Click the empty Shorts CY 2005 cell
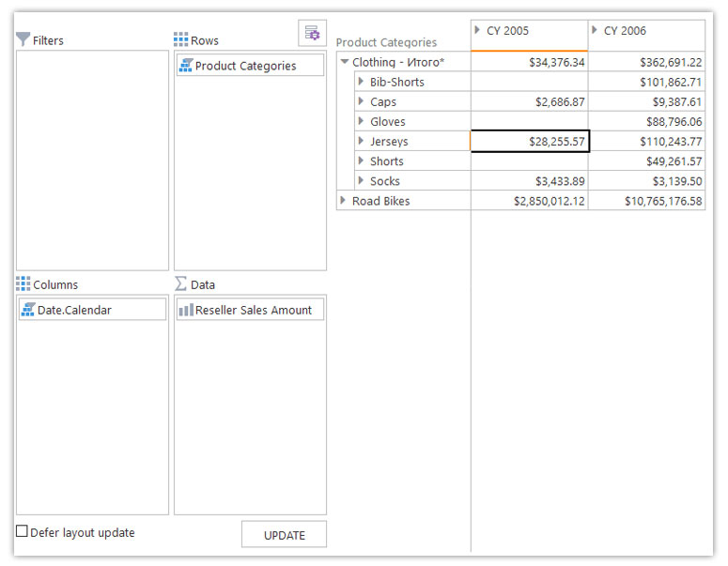728x566 pixels. point(529,161)
